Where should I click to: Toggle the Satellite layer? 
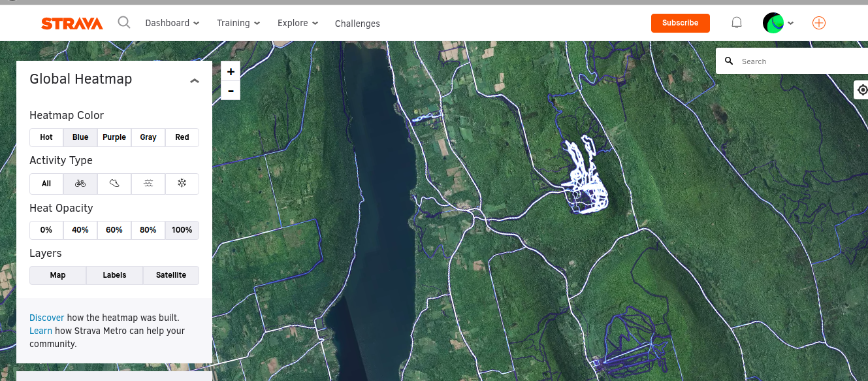pos(171,275)
